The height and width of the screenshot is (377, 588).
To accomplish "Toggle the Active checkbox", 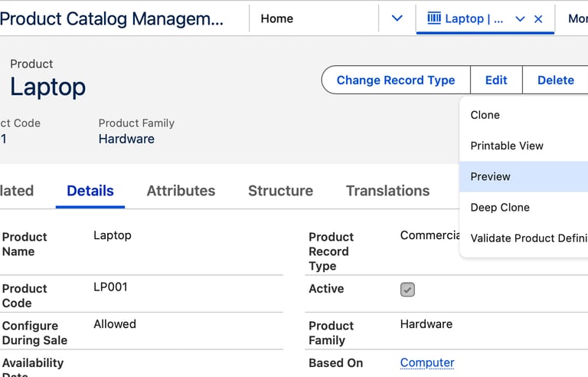I will point(407,290).
